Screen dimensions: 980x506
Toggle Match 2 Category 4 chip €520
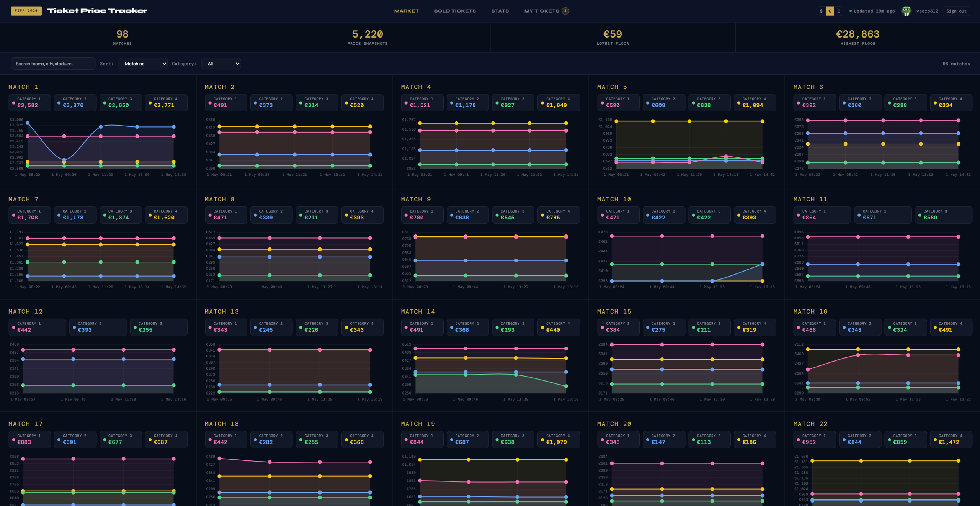point(362,103)
